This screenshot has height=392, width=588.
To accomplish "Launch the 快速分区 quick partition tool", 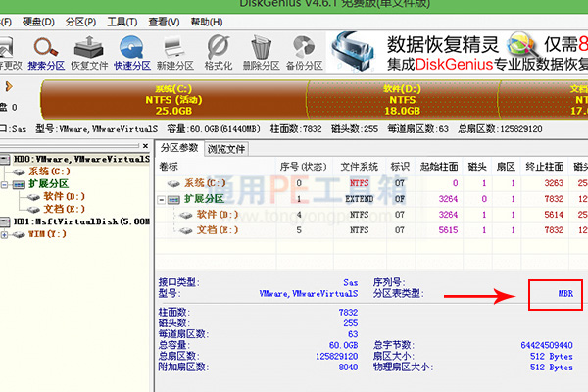I will tap(132, 53).
